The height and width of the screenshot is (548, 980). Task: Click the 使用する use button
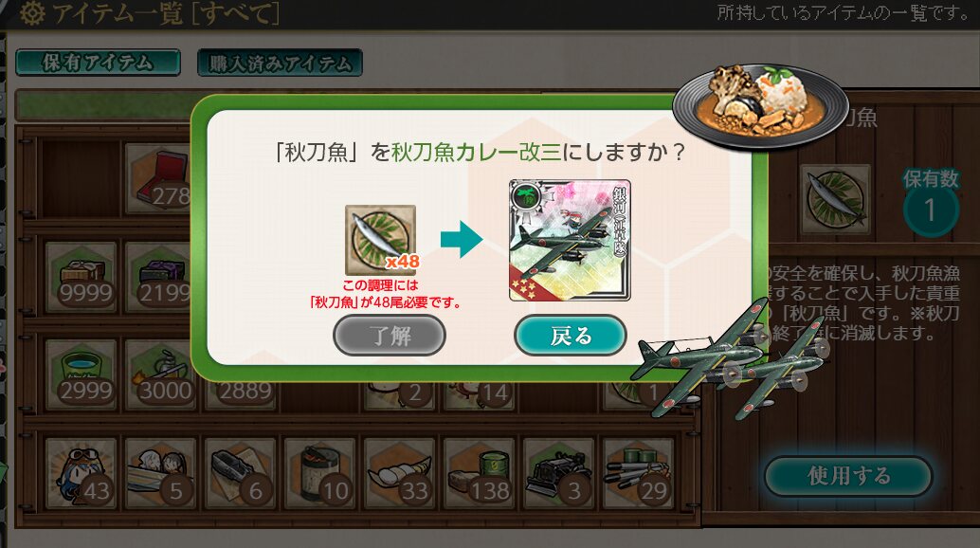click(x=848, y=476)
